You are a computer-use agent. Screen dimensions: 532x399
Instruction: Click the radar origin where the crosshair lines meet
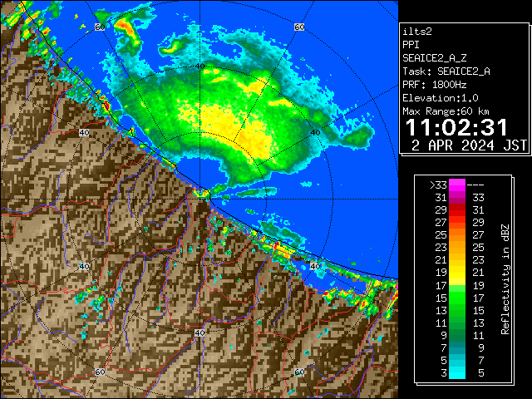199,199
